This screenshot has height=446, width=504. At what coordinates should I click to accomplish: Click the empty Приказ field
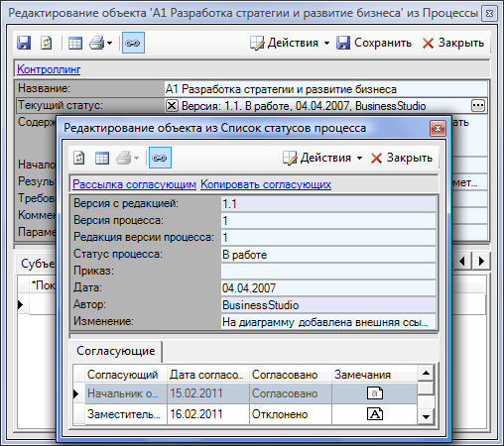pos(328,272)
